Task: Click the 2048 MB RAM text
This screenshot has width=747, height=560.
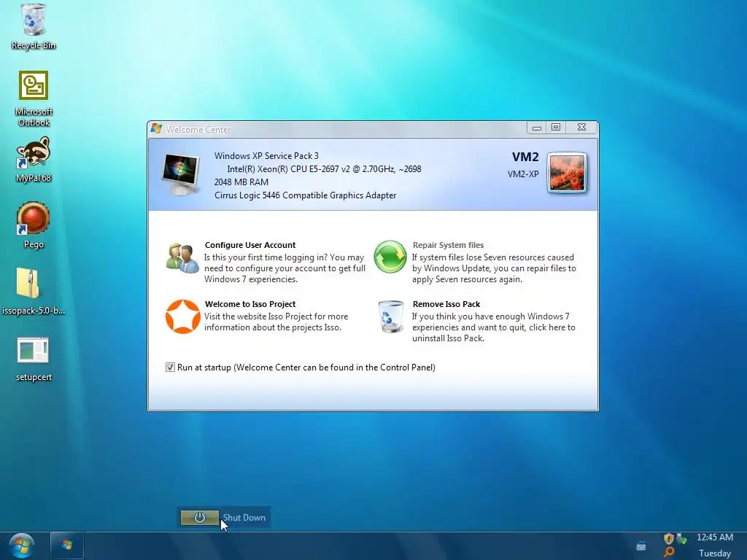Action: 241,182
